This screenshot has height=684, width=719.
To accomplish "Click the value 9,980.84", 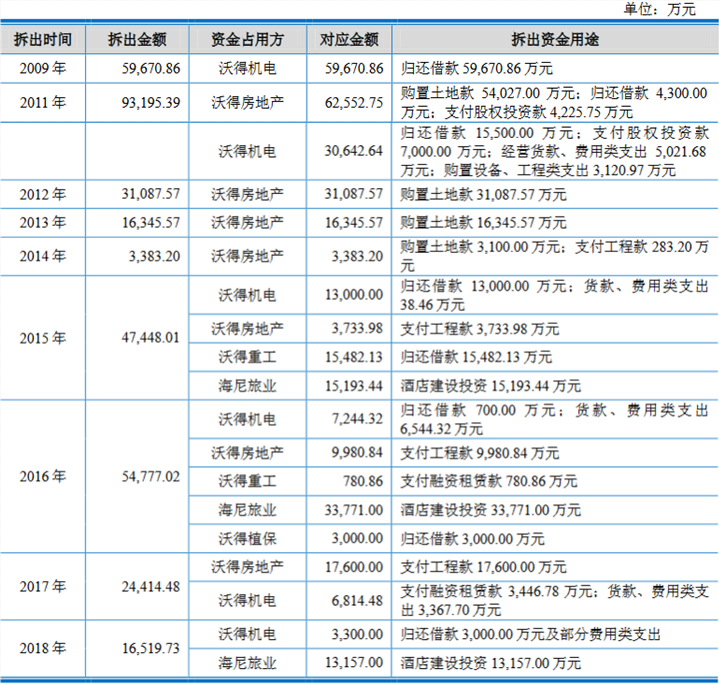I will 358,453.
